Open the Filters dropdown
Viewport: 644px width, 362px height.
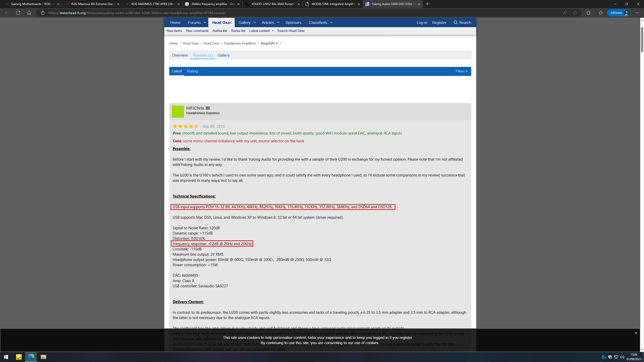tap(461, 71)
